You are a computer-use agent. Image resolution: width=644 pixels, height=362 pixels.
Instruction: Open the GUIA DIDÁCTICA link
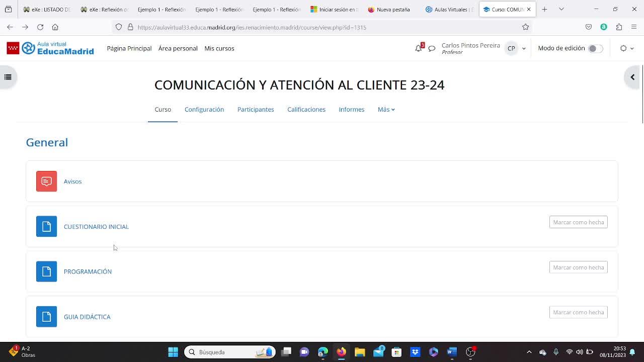pos(87,317)
